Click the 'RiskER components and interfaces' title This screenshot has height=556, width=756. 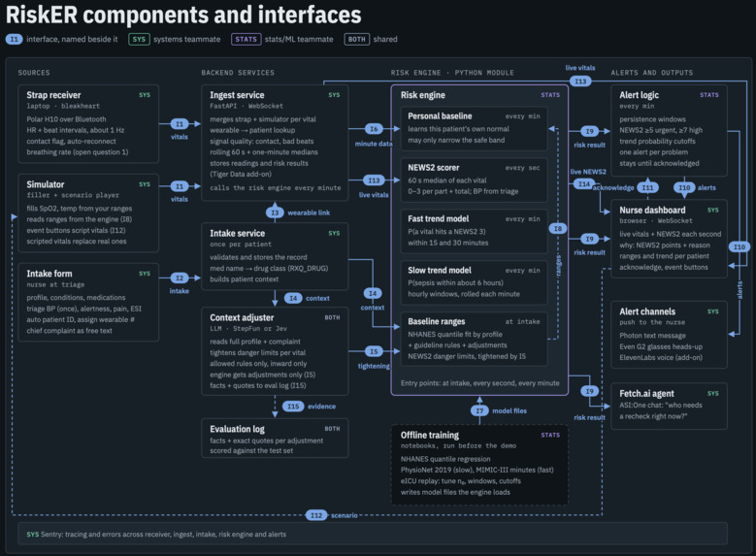coord(183,15)
